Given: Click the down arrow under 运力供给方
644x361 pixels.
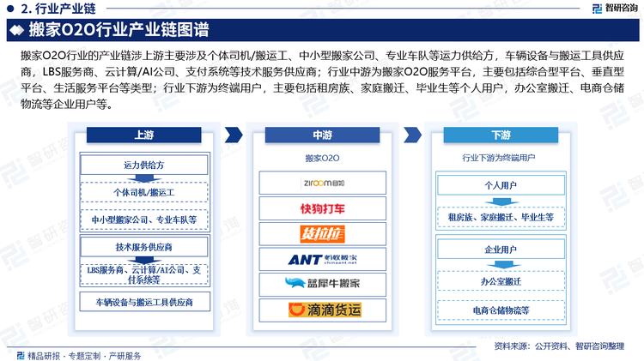Looking at the screenshot, I should [143, 179].
